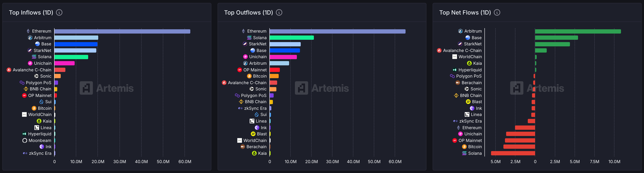This screenshot has height=173, width=644.
Task: Click the info icon beside Top Inflows (1D)
Action: (x=59, y=13)
